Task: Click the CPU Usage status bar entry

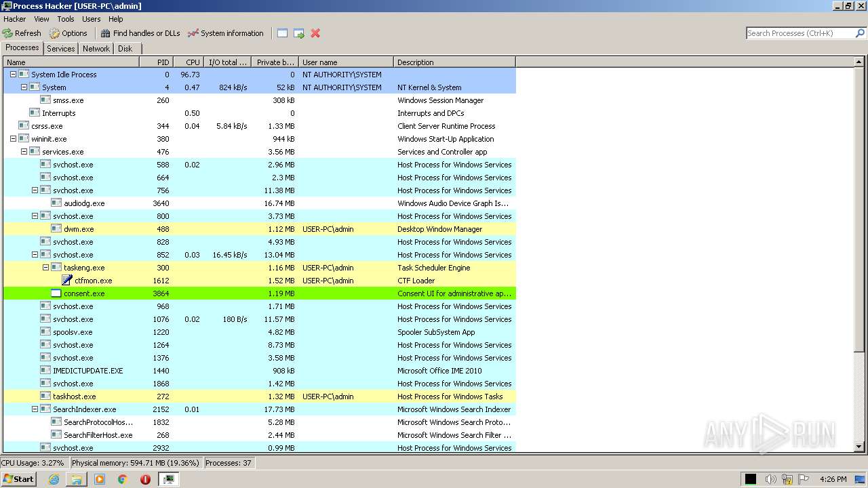Action: [x=33, y=463]
